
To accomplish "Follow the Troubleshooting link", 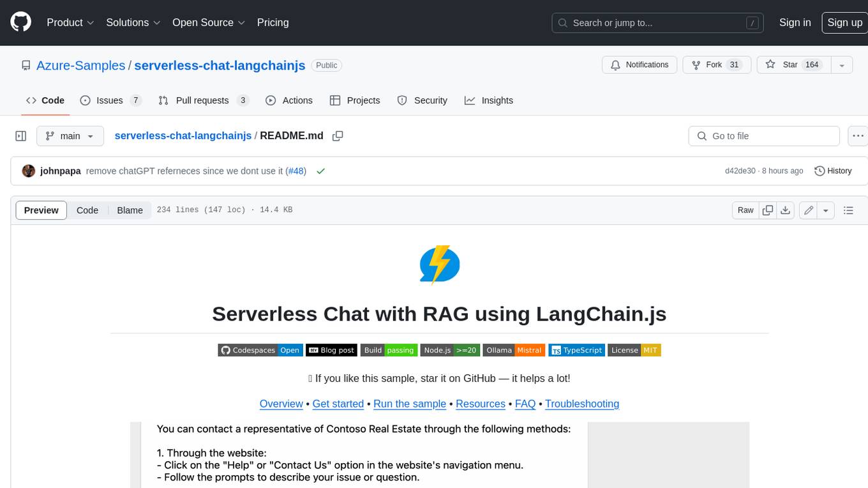I will (x=581, y=404).
